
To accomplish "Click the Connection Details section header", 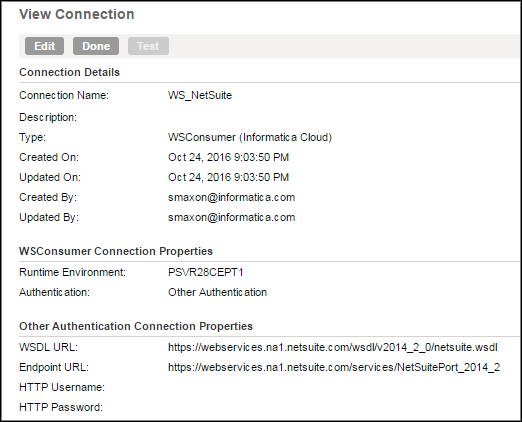I will pos(69,72).
